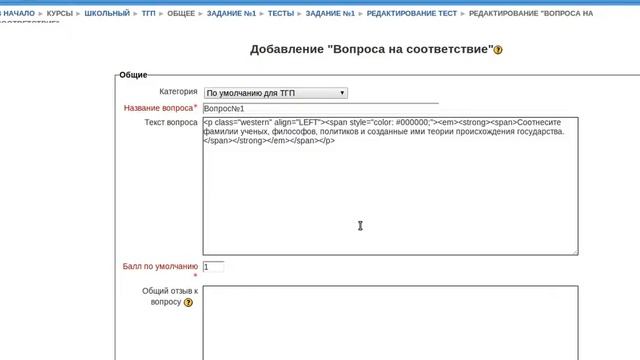Click the Балл по умолчанию label

[160, 267]
